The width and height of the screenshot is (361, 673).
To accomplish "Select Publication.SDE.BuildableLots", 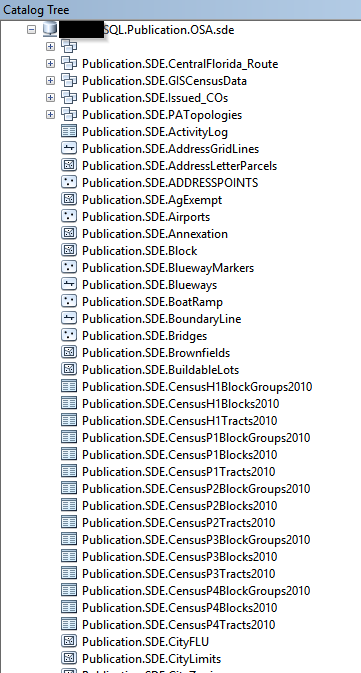I will coord(161,370).
